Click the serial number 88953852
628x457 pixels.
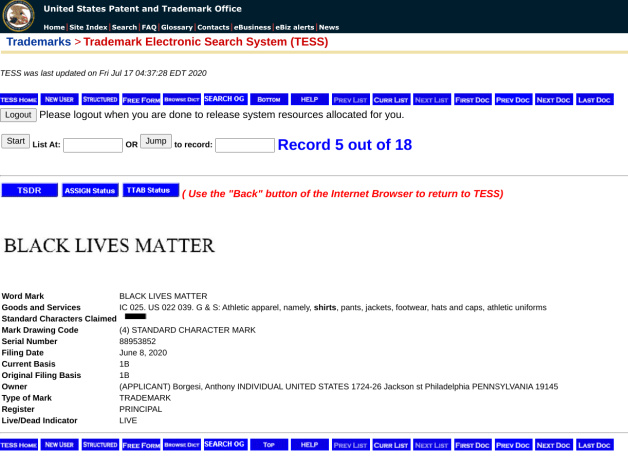click(137, 341)
